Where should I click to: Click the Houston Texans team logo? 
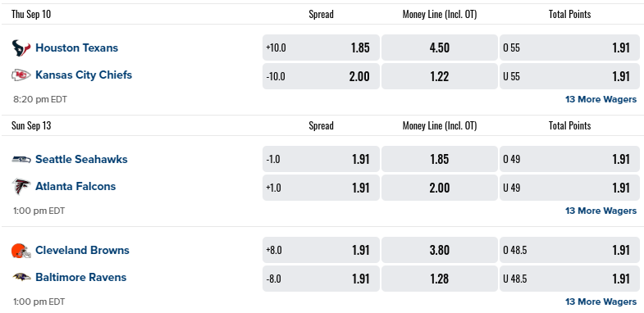[x=21, y=48]
